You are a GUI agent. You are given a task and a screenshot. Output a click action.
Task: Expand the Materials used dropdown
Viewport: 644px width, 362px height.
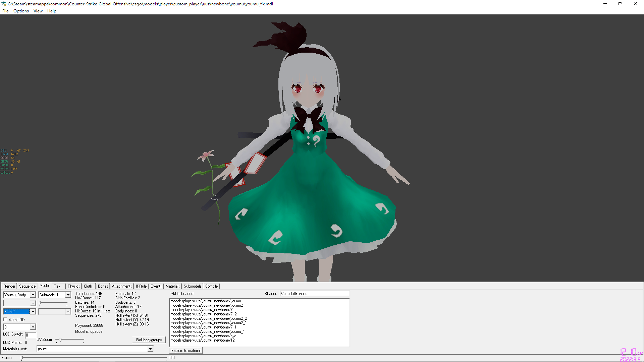pos(150,349)
